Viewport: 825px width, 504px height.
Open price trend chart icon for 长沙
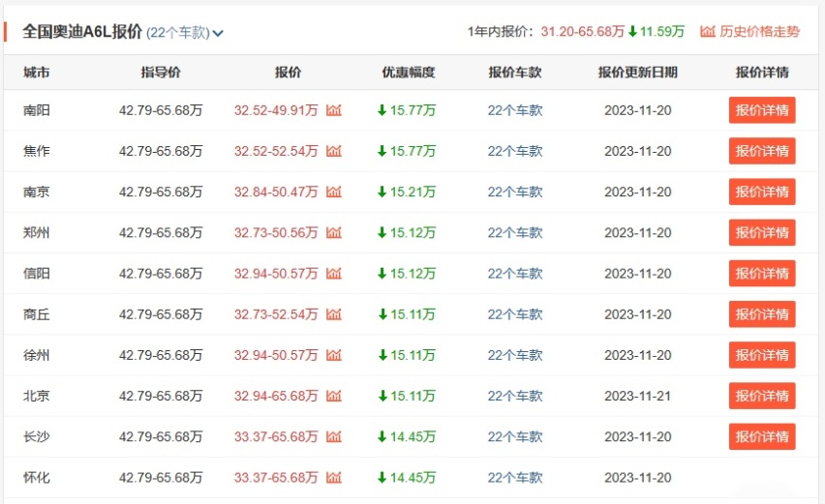tap(333, 436)
